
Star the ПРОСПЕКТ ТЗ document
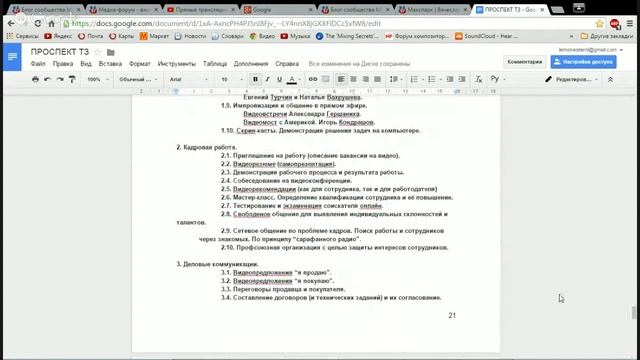98,52
